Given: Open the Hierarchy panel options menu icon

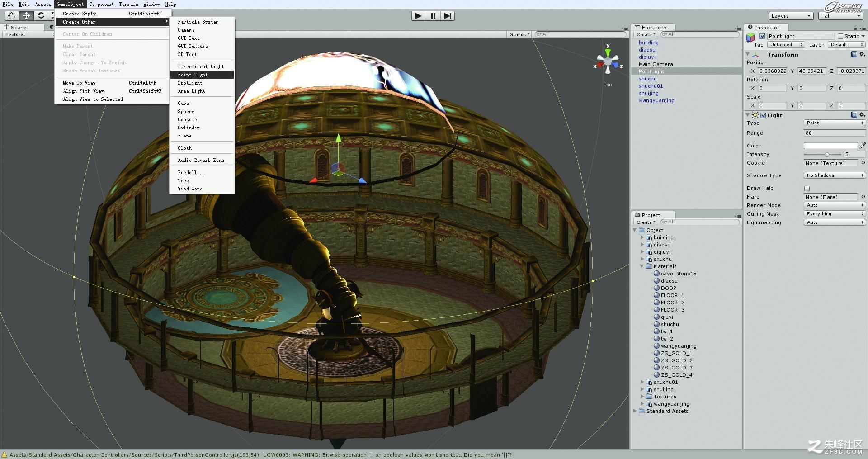Looking at the screenshot, I should tap(738, 28).
